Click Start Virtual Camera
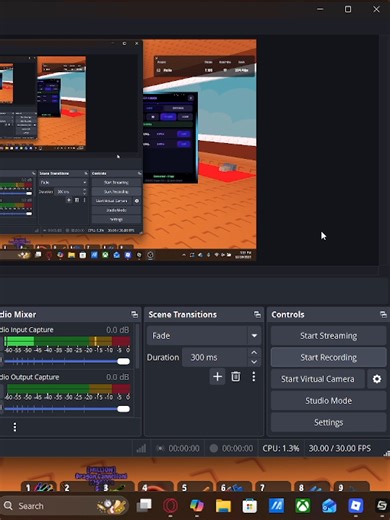 pos(318,379)
